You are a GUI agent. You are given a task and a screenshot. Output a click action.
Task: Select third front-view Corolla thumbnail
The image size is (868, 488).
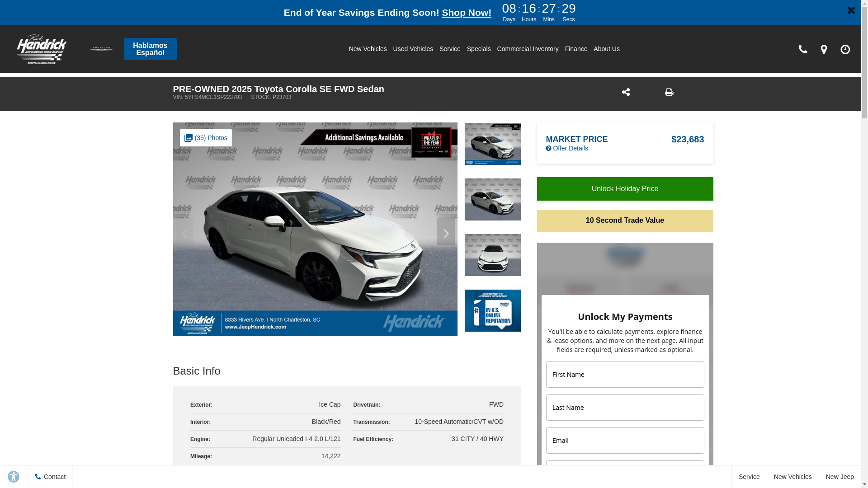pyautogui.click(x=493, y=255)
